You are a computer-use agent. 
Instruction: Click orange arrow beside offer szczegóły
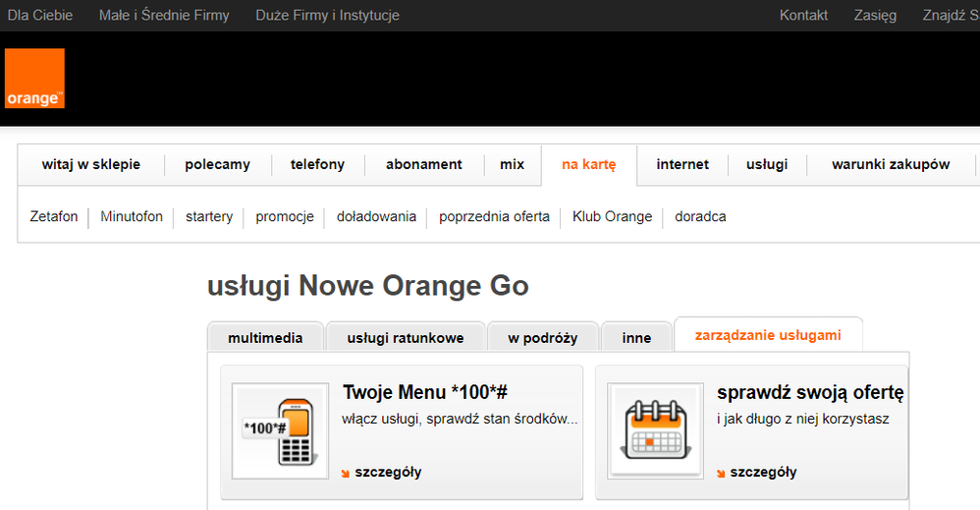click(x=721, y=473)
